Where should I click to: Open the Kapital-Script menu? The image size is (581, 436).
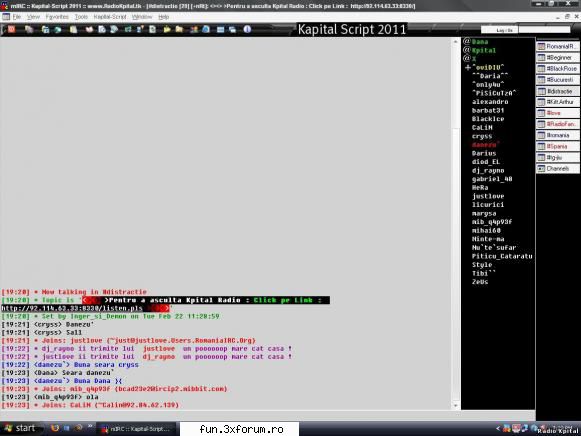[x=110, y=17]
